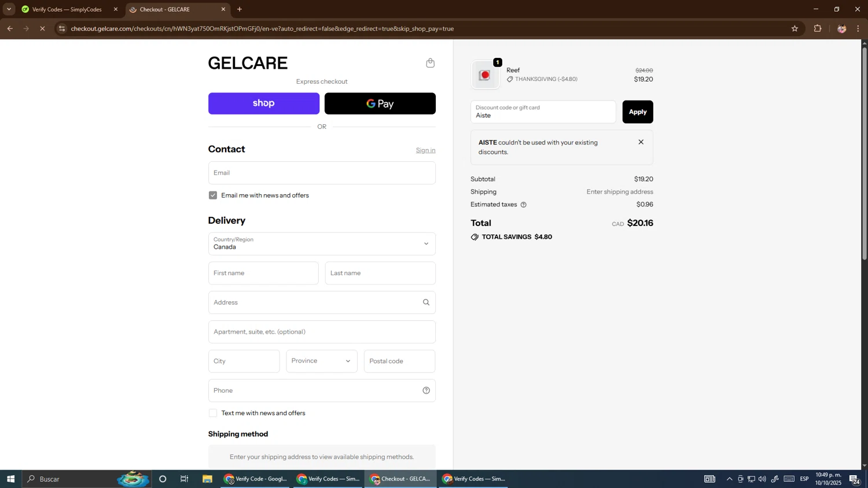Open the network icon in tray
The width and height of the screenshot is (868, 488).
(x=751, y=479)
